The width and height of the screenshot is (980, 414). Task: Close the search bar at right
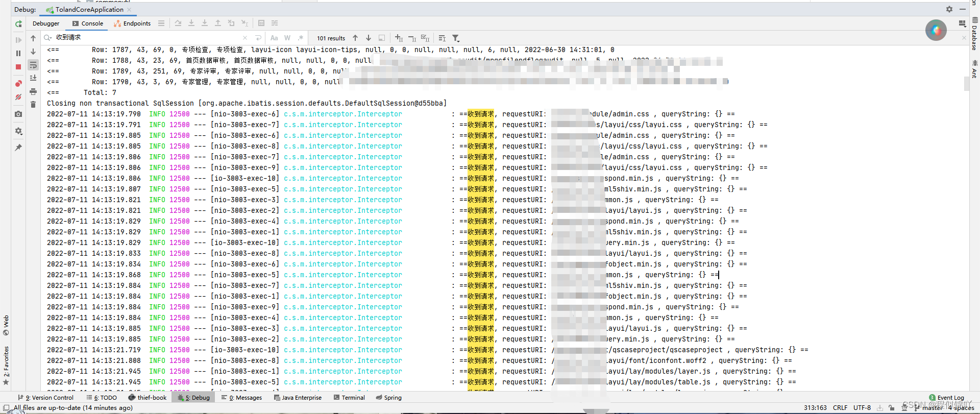coord(964,38)
